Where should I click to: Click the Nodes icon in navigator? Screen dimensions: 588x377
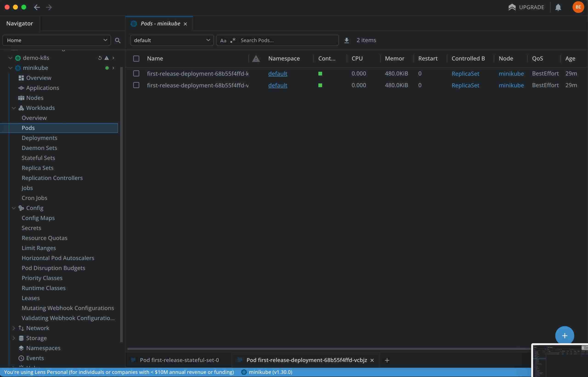[21, 98]
